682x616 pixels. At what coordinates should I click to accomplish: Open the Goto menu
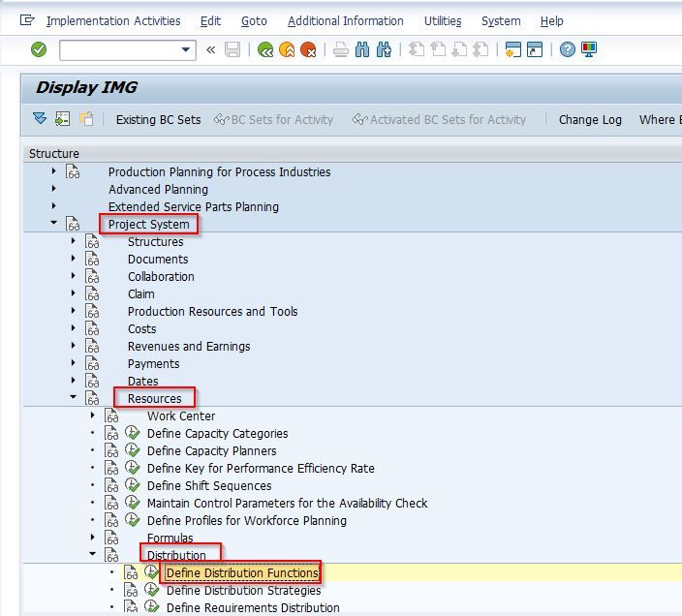(x=254, y=21)
